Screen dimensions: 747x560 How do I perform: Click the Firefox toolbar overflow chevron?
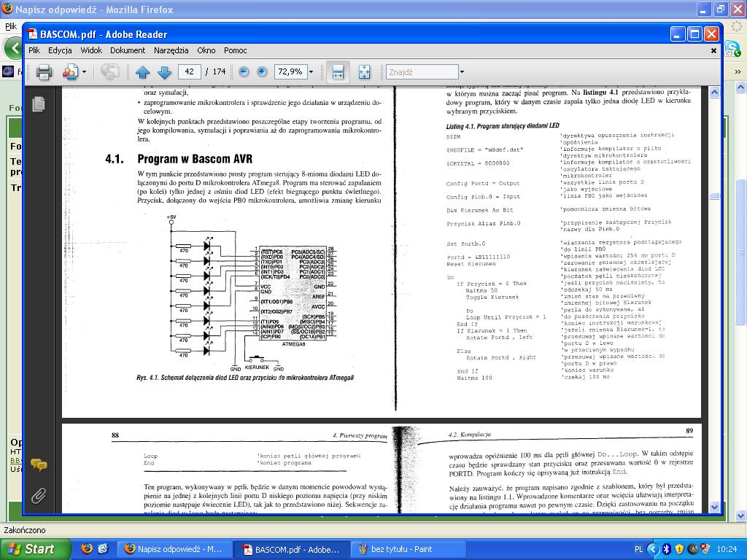[738, 72]
